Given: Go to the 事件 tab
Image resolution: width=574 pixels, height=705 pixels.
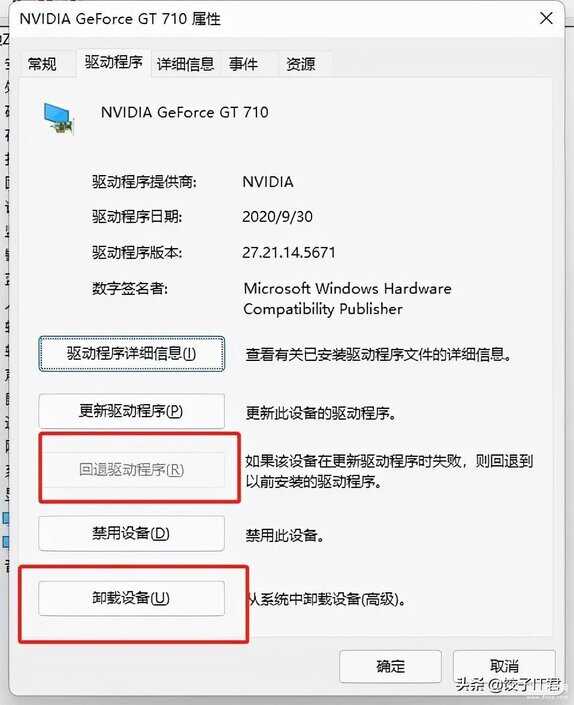Looking at the screenshot, I should click(x=243, y=64).
